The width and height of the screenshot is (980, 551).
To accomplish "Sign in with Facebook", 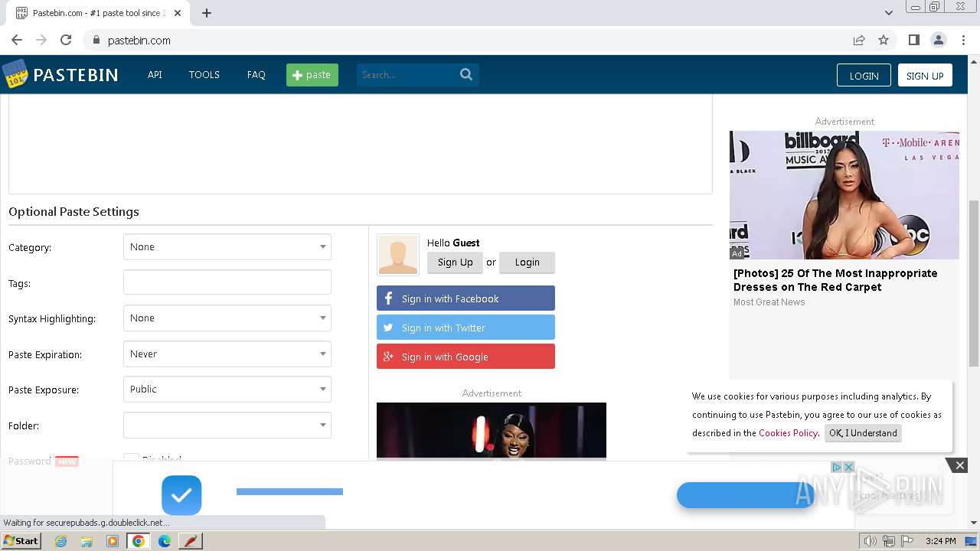I will point(465,298).
